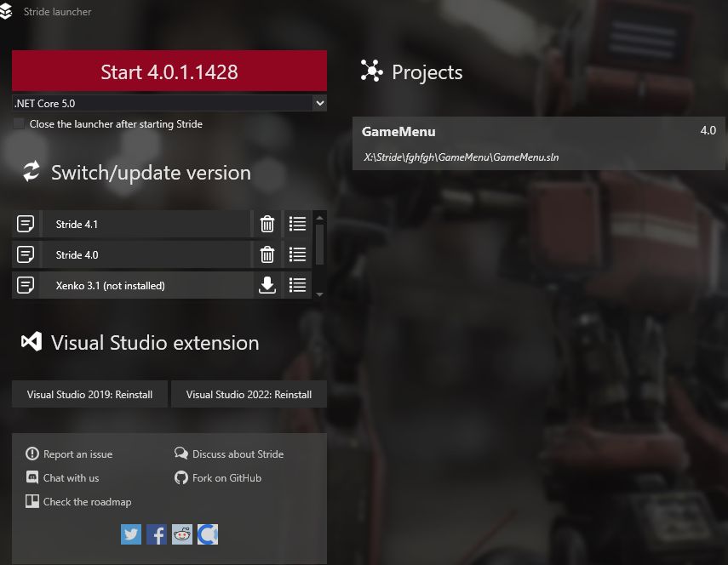Download Xenko 3.1 with the install icon
This screenshot has width=728, height=565.
click(267, 285)
